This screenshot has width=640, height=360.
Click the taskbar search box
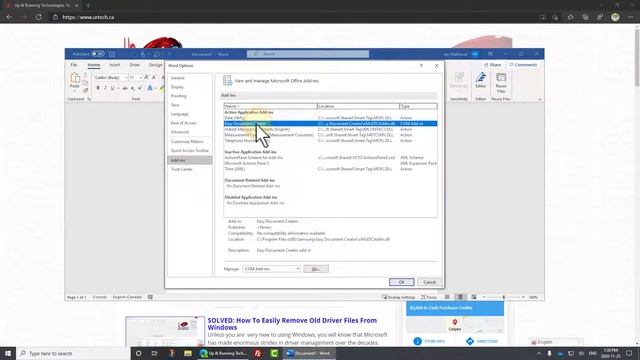73,353
